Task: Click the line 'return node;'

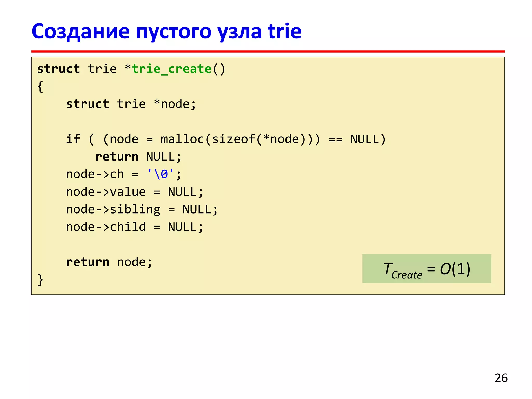Action: point(109,262)
